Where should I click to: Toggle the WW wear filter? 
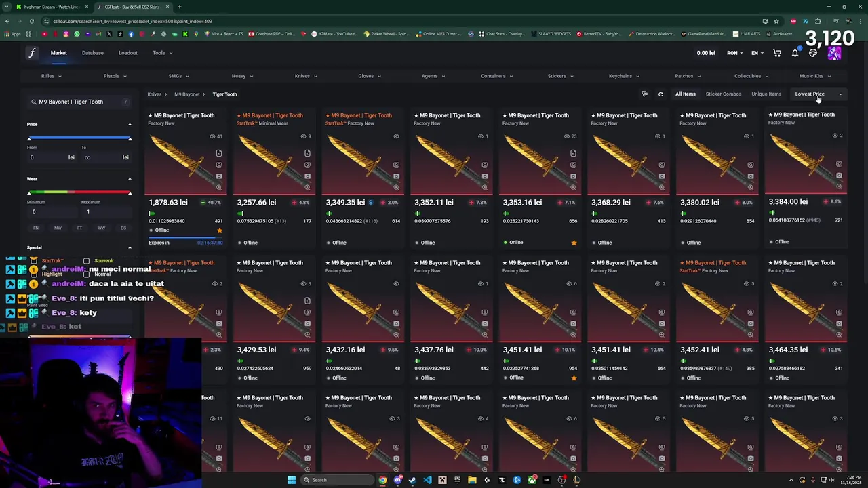point(101,228)
